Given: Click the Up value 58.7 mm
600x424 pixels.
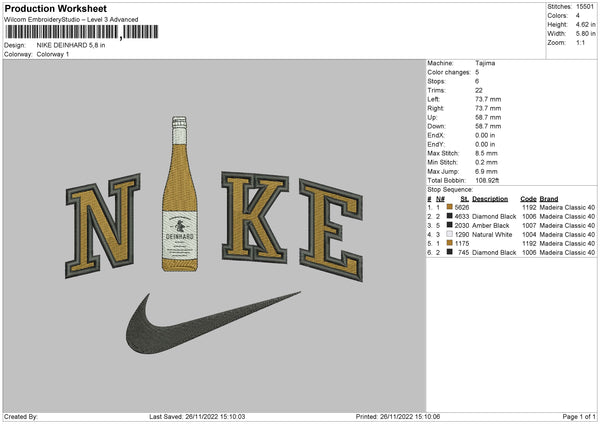Looking at the screenshot, I should pos(488,117).
